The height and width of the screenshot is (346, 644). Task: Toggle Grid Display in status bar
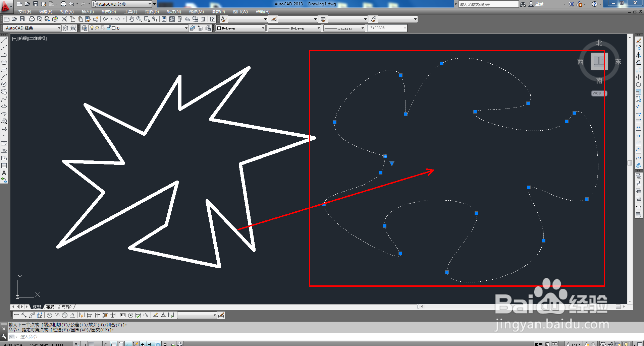(x=91, y=344)
